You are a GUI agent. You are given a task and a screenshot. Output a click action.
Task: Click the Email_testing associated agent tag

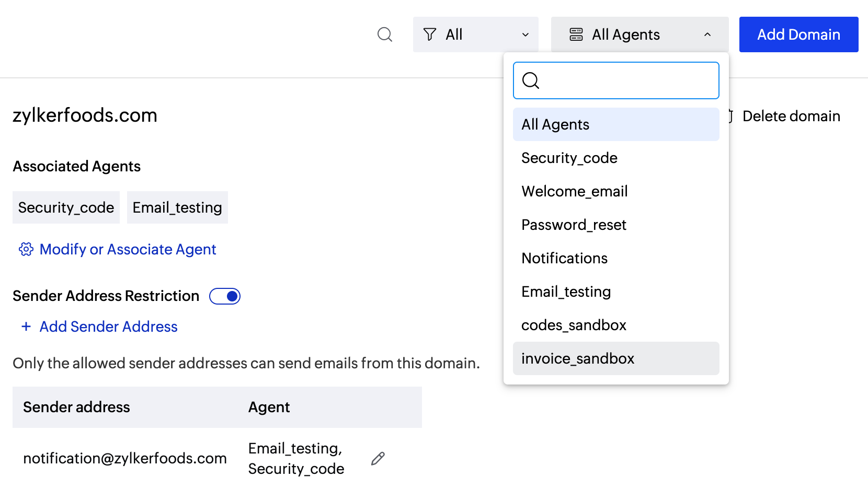[x=177, y=207]
